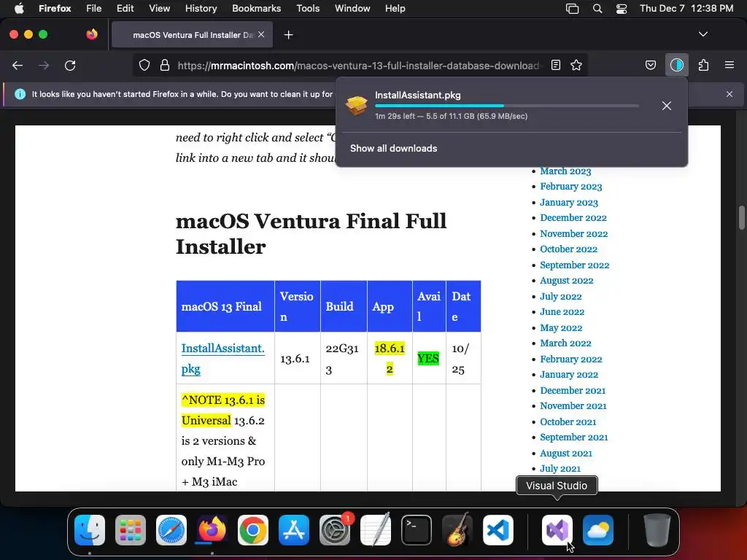Click Show all downloads

[x=393, y=148]
